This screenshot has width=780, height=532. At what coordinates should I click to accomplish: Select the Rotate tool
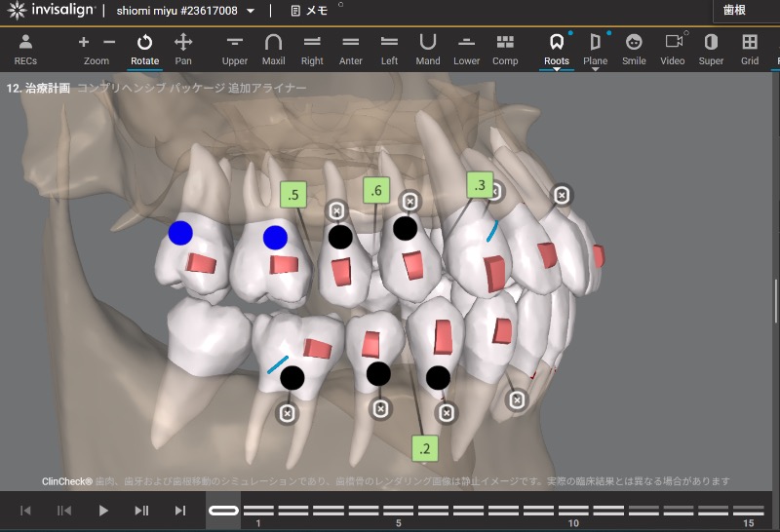[144, 49]
